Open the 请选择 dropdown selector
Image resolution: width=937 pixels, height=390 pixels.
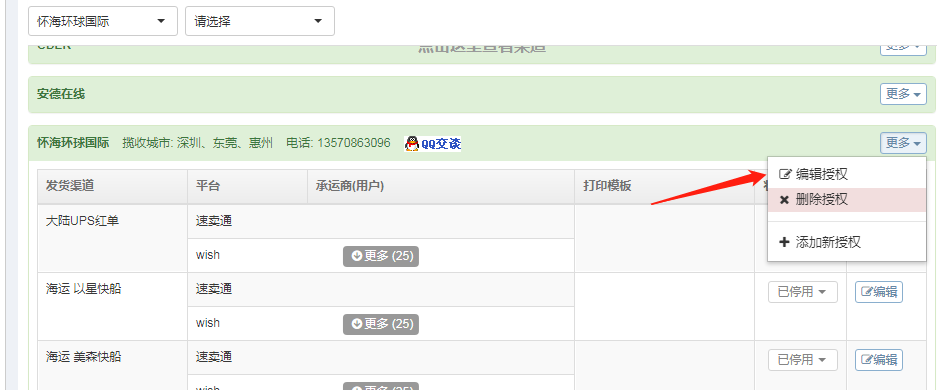[x=259, y=22]
